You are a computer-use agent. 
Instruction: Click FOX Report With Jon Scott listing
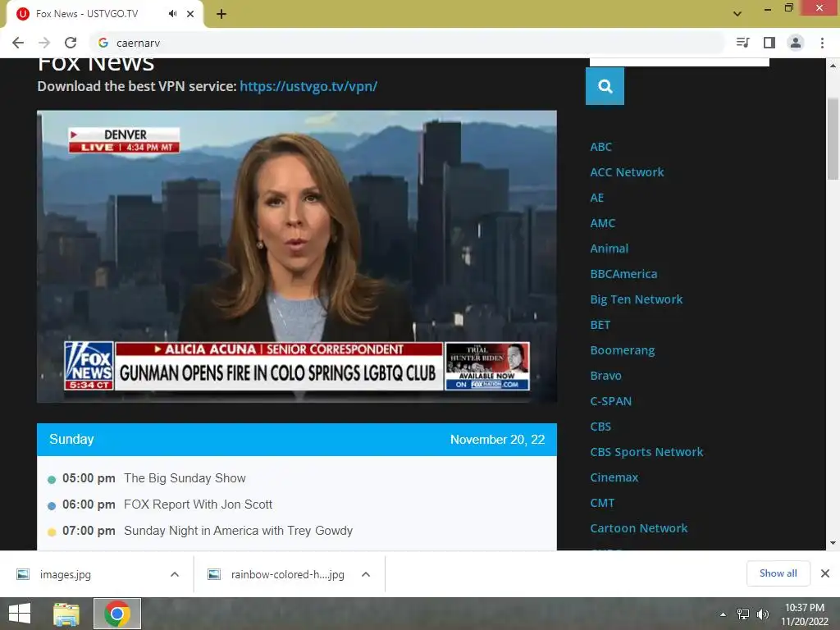(x=199, y=504)
